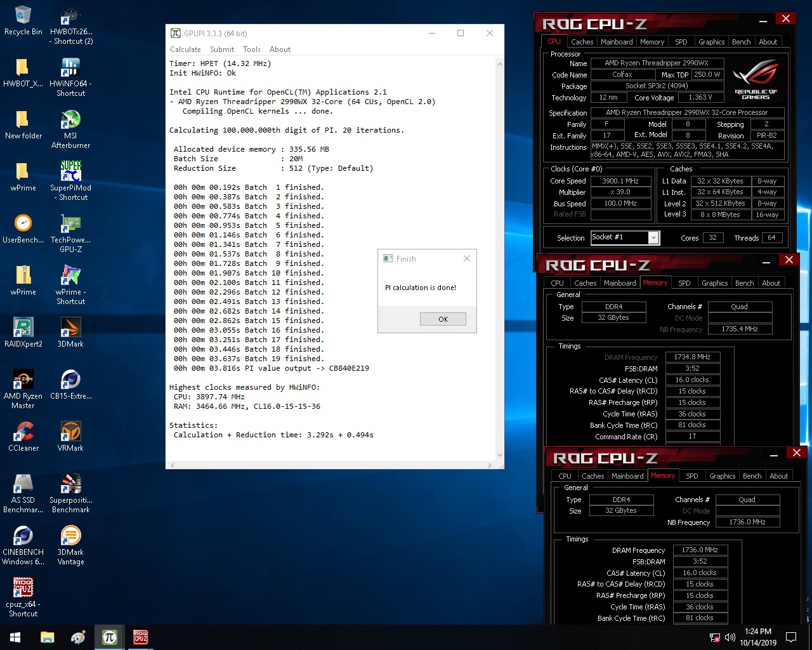The height and width of the screenshot is (650, 812).
Task: Click the Windows Start button
Action: click(15, 637)
